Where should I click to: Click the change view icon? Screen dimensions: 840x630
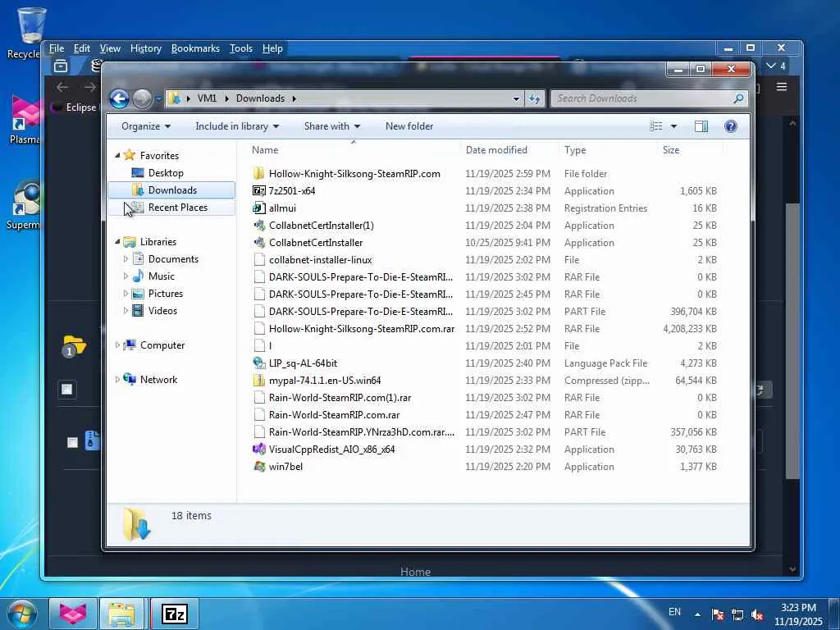655,126
